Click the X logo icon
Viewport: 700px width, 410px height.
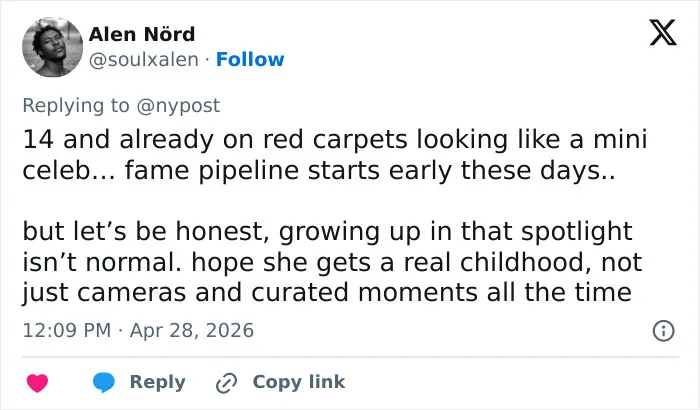coord(663,33)
